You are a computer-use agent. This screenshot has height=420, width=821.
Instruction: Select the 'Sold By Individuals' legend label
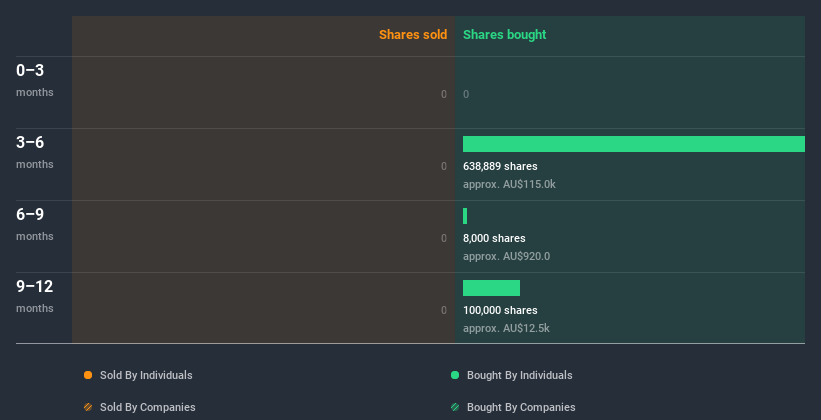point(146,375)
